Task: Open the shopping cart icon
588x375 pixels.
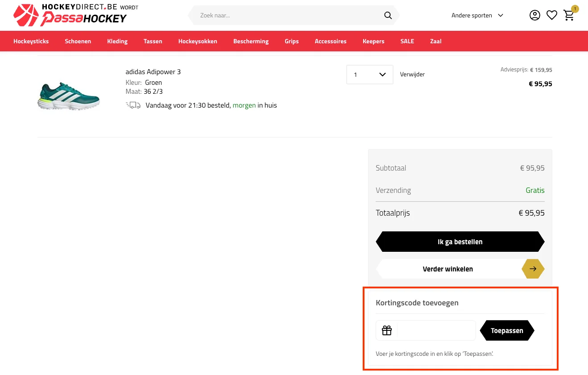Action: point(569,15)
